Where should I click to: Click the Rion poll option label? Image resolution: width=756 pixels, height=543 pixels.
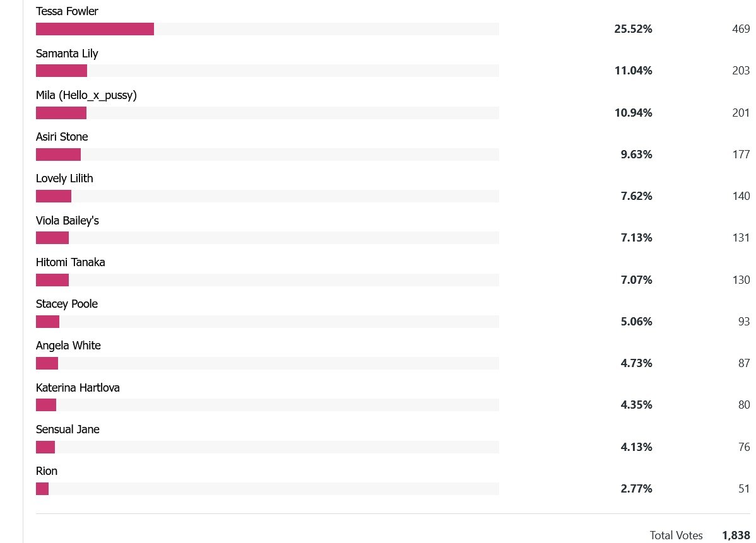coord(47,471)
